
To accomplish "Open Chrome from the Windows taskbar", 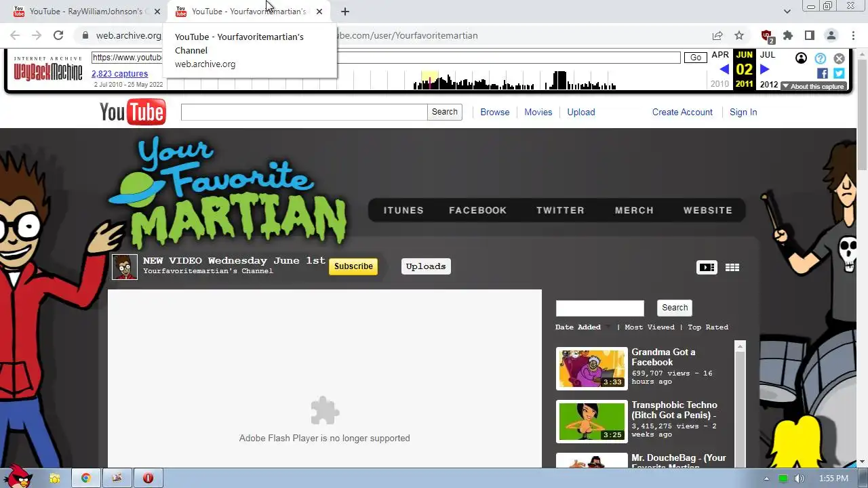I will (x=86, y=479).
